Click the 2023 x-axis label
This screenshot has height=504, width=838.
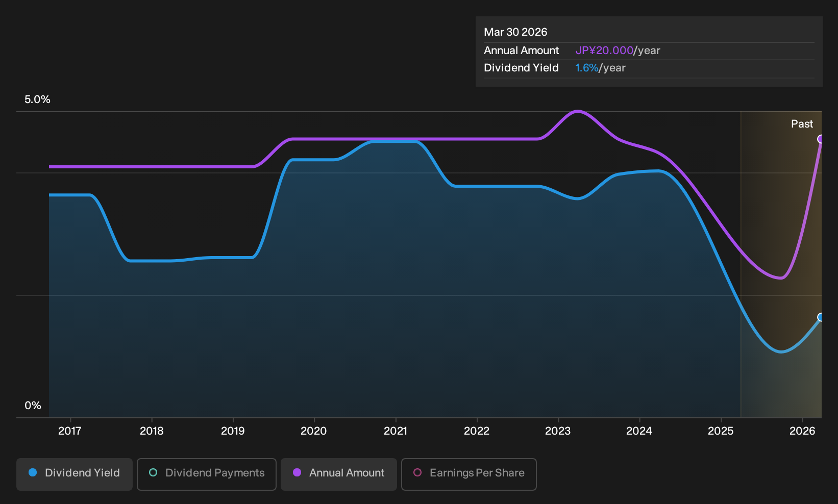(558, 431)
